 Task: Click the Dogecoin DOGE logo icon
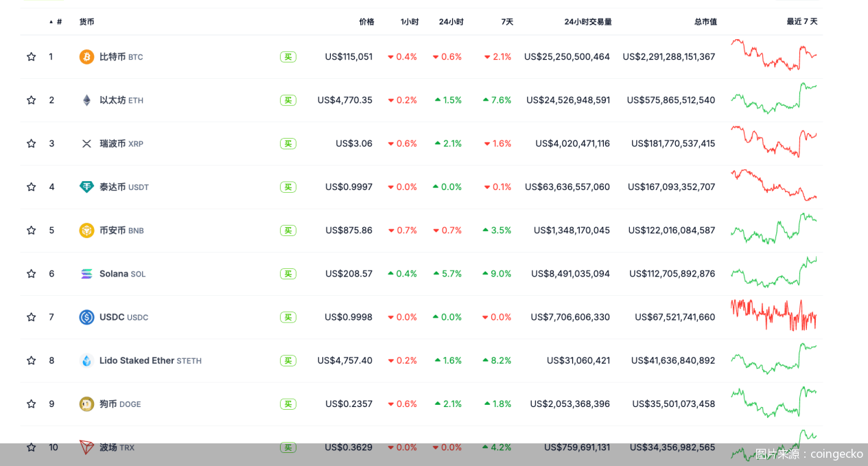(x=86, y=404)
